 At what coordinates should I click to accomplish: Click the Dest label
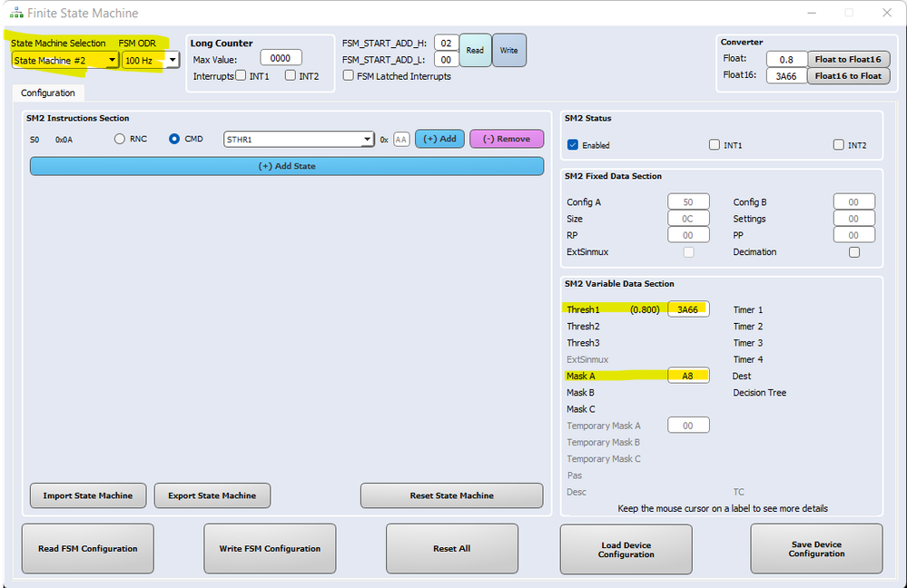pos(742,376)
